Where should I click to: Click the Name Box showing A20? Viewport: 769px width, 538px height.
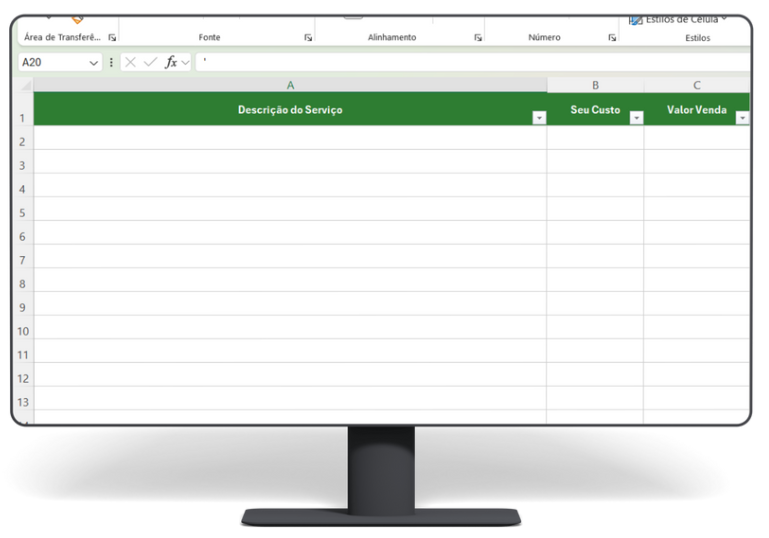(50, 62)
